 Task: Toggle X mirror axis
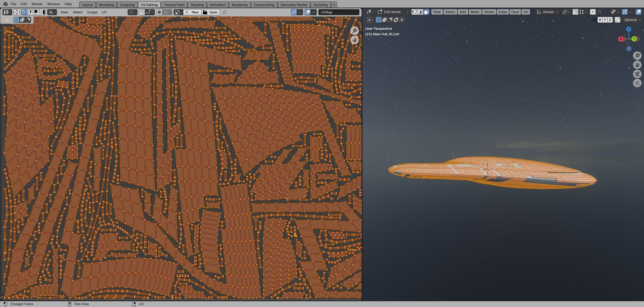click(x=600, y=20)
